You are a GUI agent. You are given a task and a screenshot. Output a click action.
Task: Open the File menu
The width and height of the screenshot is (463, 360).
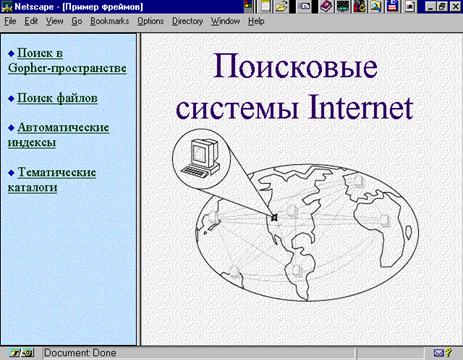(x=10, y=21)
